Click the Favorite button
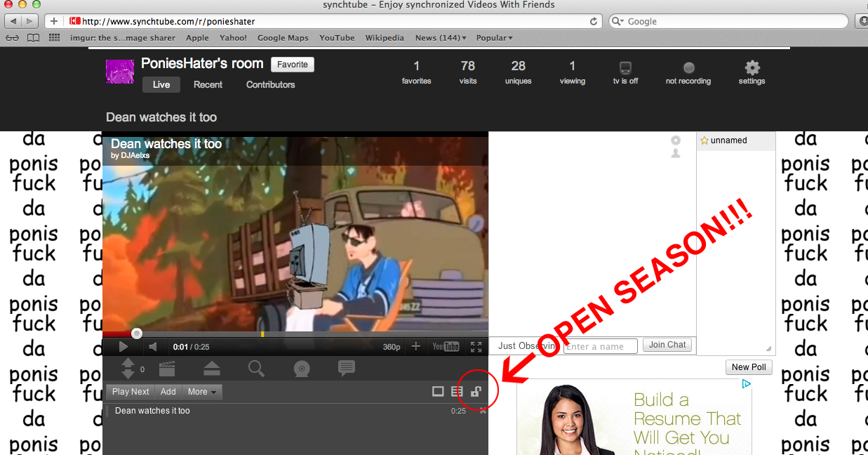 [293, 65]
